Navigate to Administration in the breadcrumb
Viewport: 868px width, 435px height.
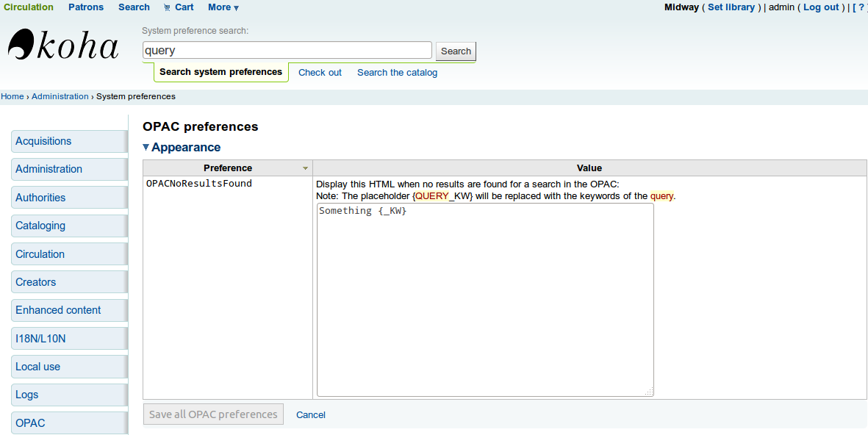(60, 96)
